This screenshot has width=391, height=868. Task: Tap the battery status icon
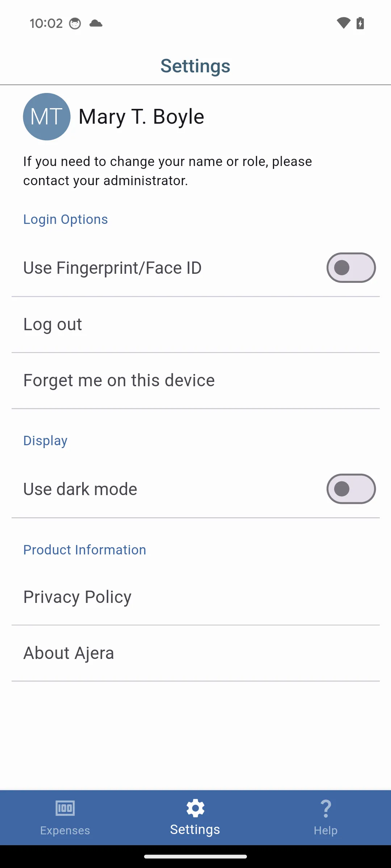pos(360,23)
